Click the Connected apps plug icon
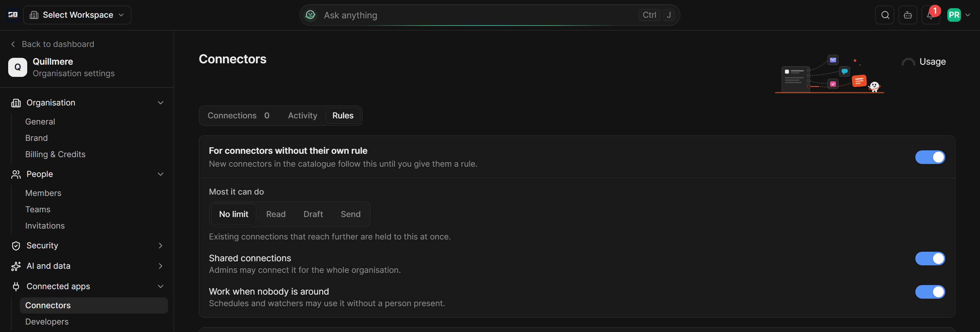980x332 pixels. [x=16, y=286]
